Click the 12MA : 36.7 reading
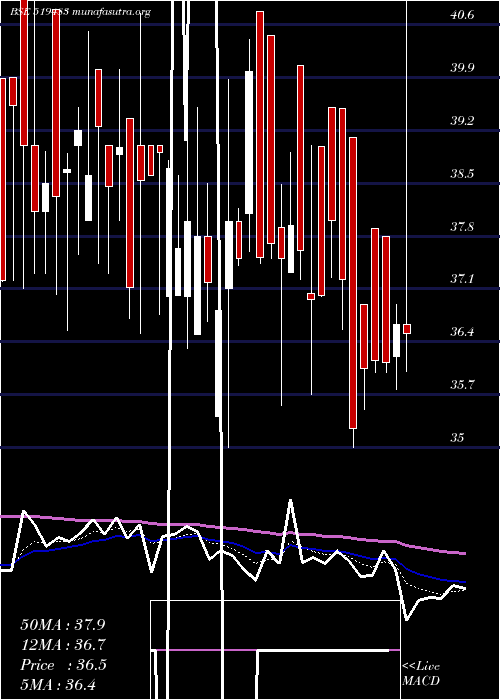Viewport: 500px width, 700px height. 62,645
